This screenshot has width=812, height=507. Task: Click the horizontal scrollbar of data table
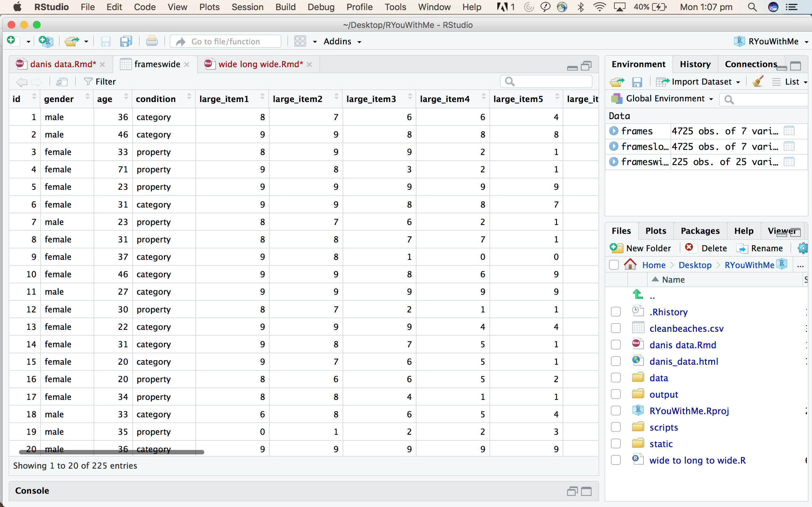[111, 452]
